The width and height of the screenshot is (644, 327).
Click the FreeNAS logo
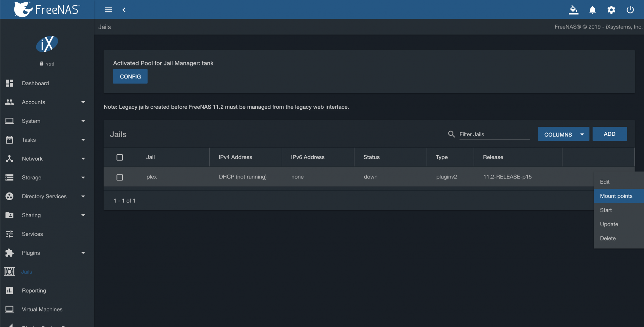(47, 9)
